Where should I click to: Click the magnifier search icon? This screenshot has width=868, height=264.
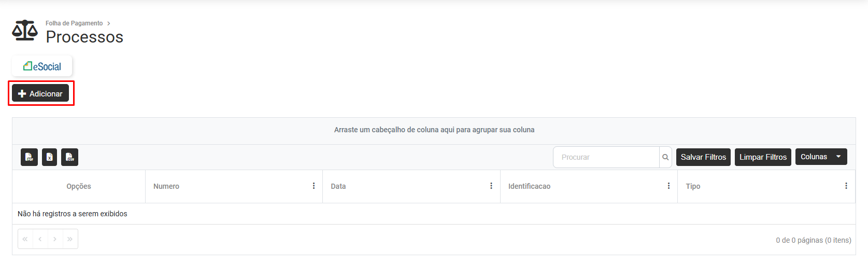665,157
